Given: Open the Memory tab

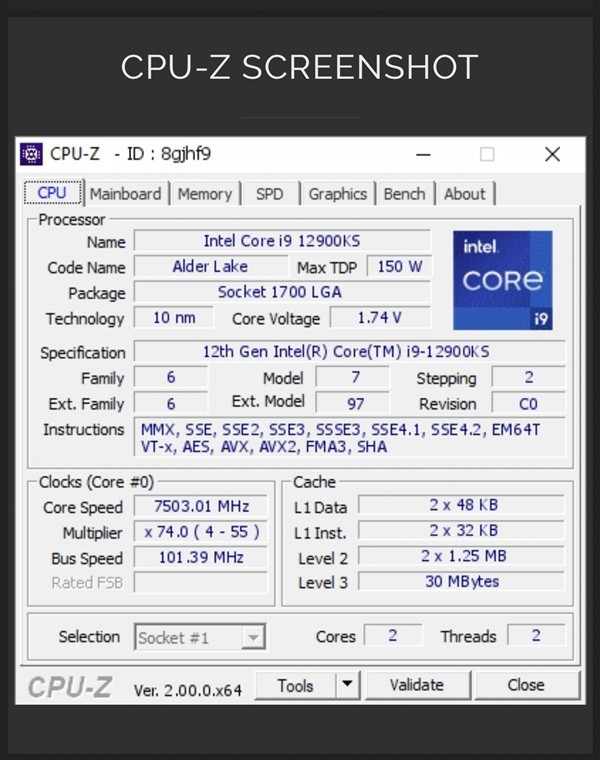Looking at the screenshot, I should (204, 194).
